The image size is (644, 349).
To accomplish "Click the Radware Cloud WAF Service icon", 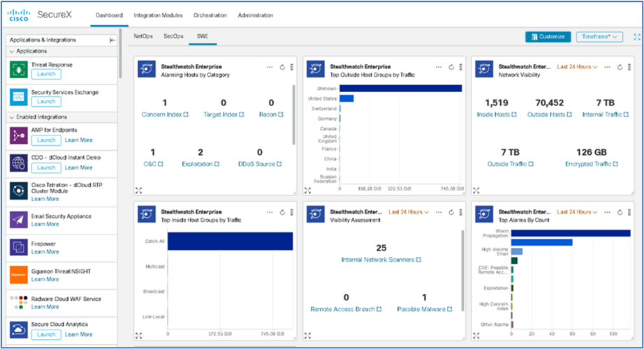I will (x=18, y=302).
